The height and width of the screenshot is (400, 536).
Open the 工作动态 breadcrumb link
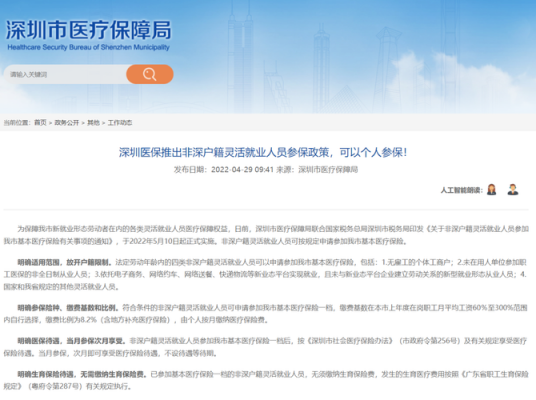coord(120,122)
